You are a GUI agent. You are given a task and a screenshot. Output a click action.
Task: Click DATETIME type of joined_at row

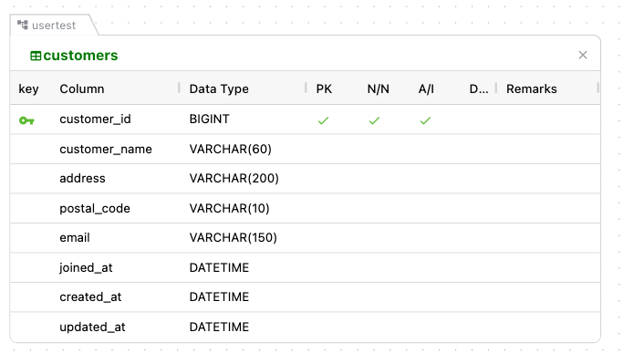(219, 267)
